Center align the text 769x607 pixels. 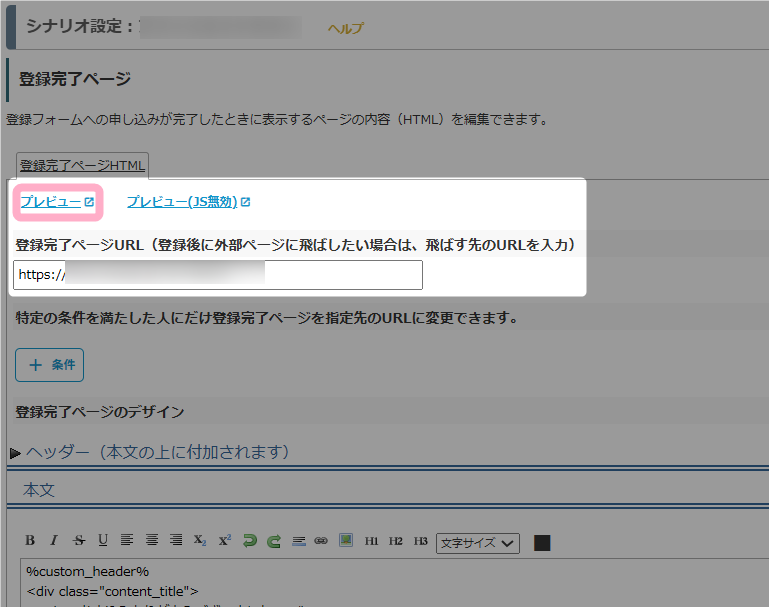pyautogui.click(x=152, y=540)
